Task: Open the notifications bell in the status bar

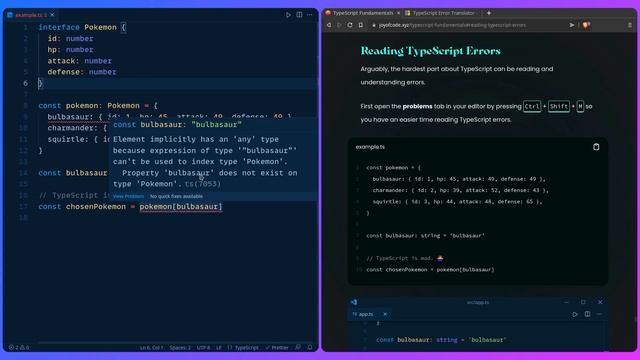Action: tap(310, 347)
